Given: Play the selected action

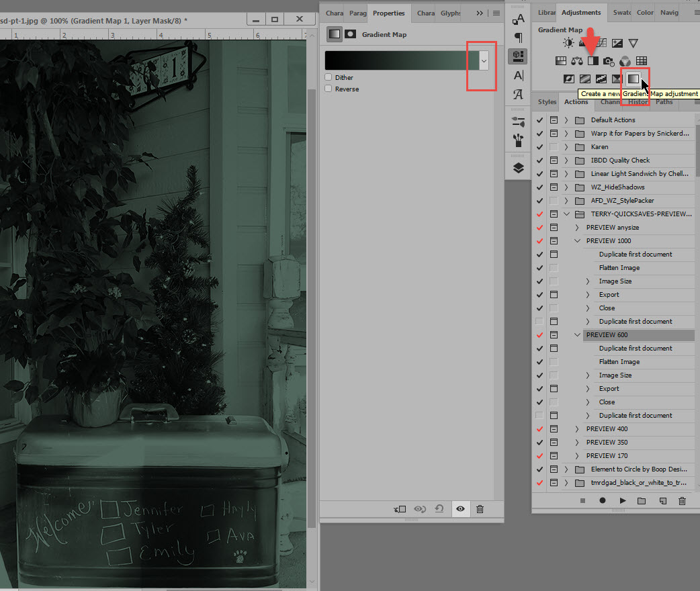Looking at the screenshot, I should coord(623,501).
